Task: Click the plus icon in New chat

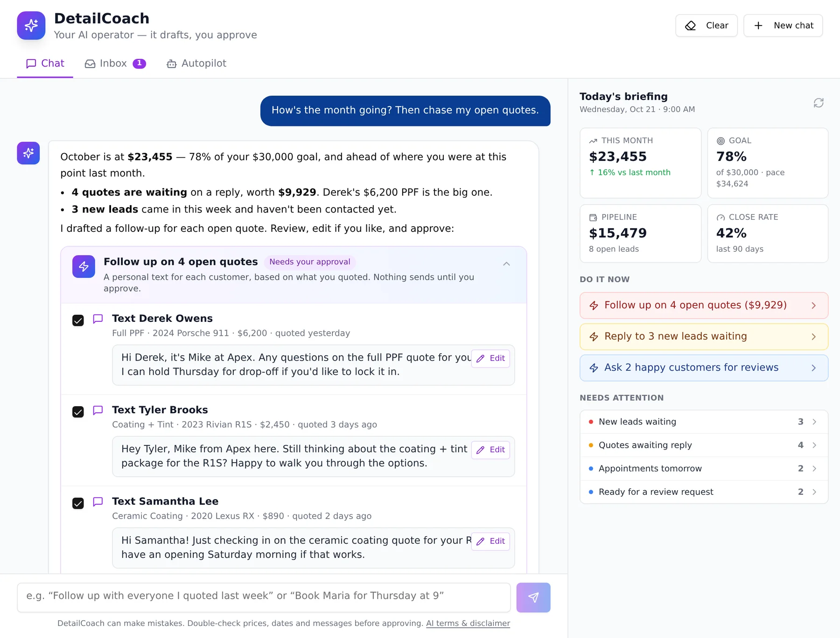Action: [x=758, y=26]
